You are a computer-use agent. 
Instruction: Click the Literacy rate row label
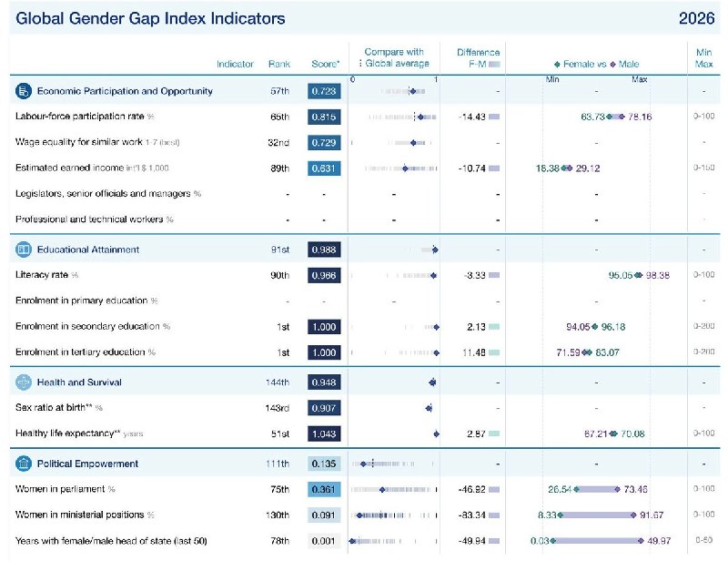point(46,275)
